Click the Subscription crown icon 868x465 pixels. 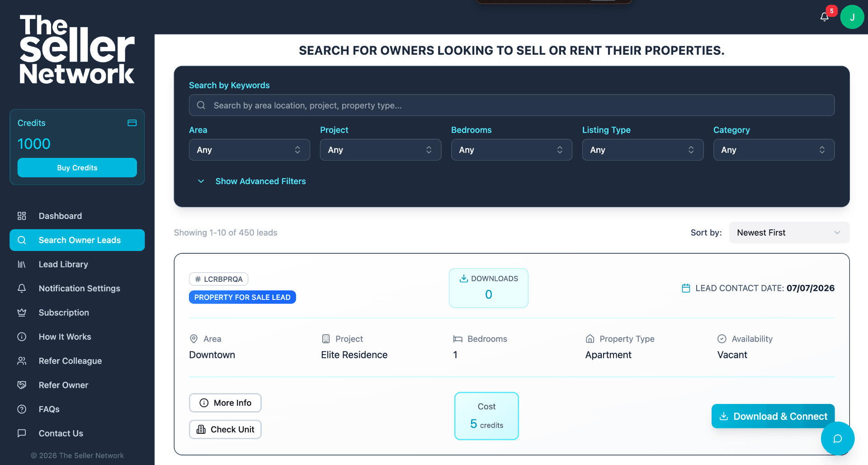(22, 313)
